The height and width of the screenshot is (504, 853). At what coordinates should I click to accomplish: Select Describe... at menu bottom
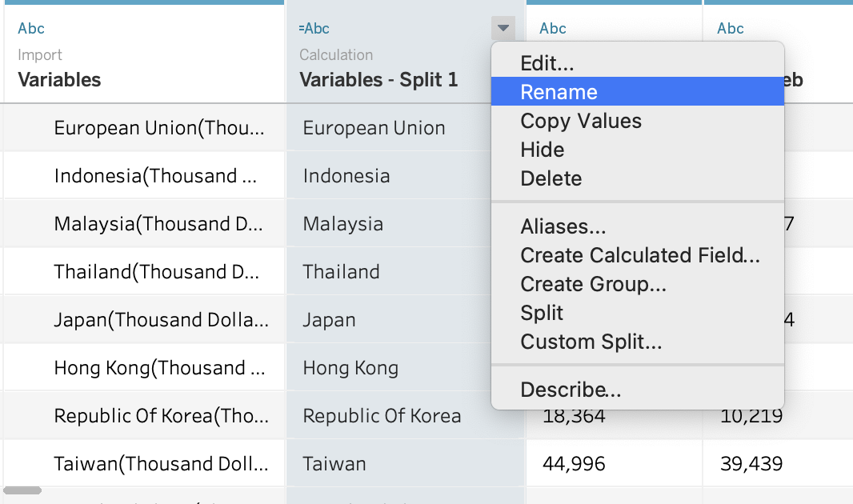[571, 390]
